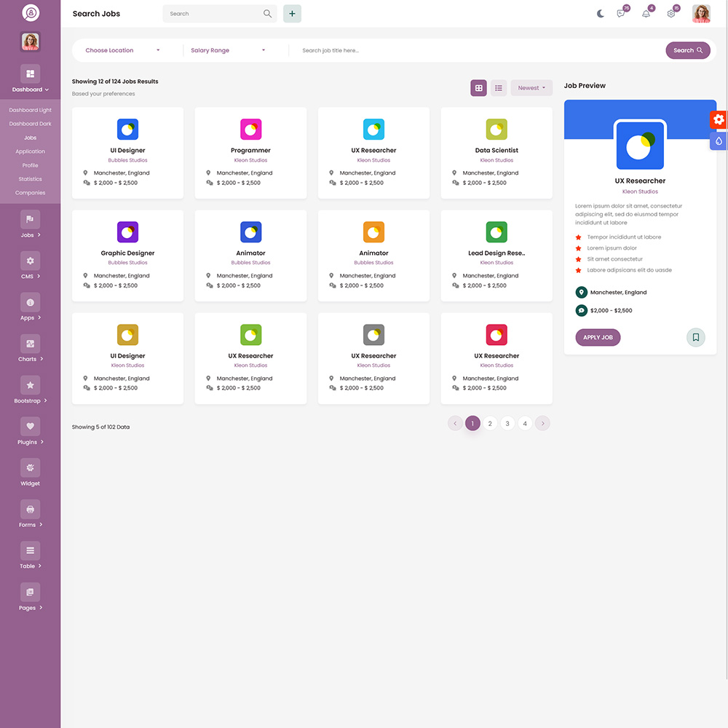Click the APPLY JOB button
This screenshot has width=728, height=728.
point(598,337)
